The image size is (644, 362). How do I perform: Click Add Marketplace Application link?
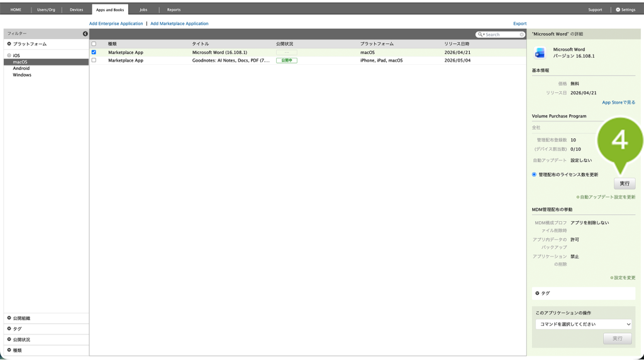click(179, 23)
